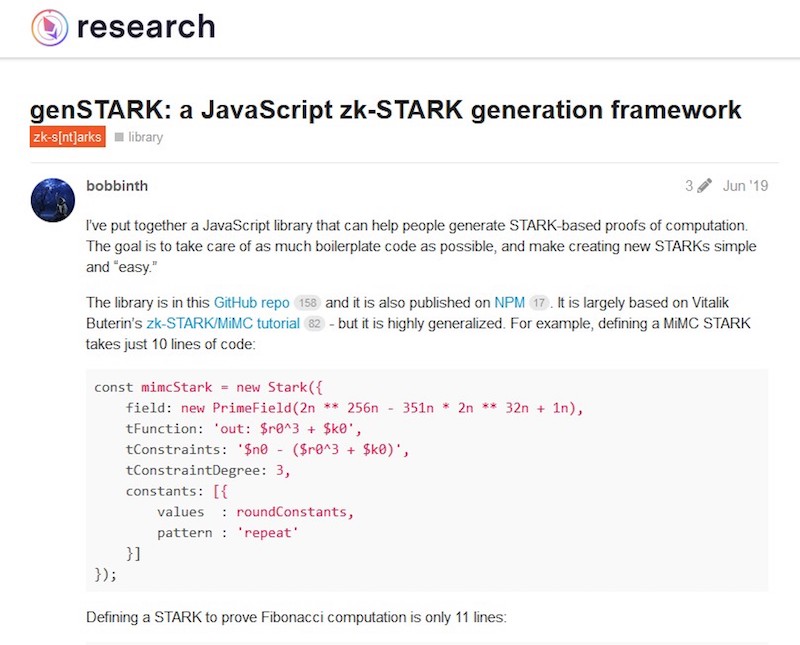Follow the 'GitHub repo' link
Image resolution: width=800 pixels, height=645 pixels.
252,302
